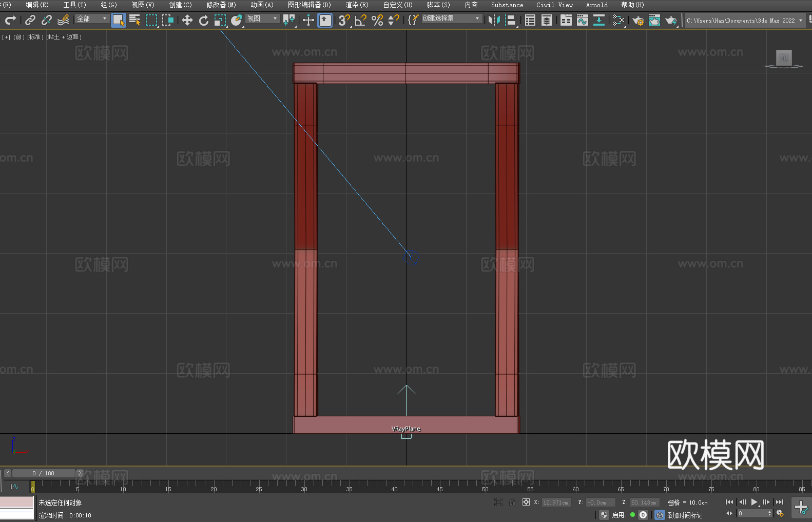Screen dimensions: 812x522
Task: Click the Place object tool icon
Action: (237, 20)
